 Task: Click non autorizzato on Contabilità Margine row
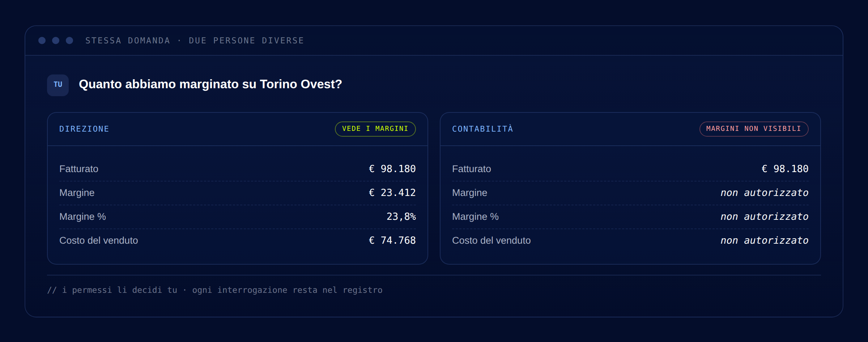pyautogui.click(x=764, y=193)
